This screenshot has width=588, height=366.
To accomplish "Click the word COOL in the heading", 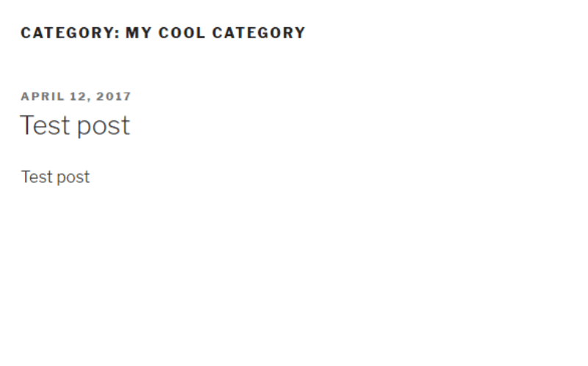I will click(x=180, y=33).
